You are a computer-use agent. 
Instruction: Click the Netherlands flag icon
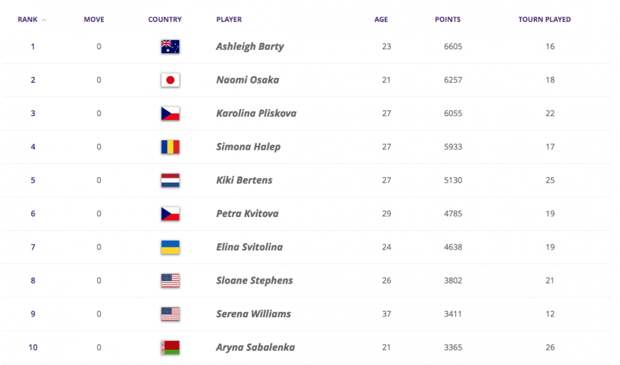pos(170,180)
